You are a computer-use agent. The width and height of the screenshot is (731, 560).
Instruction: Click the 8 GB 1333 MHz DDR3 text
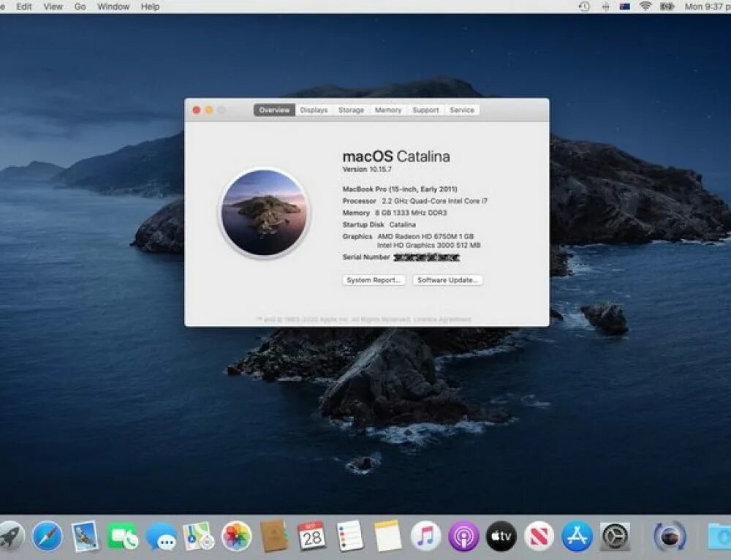[x=411, y=213]
